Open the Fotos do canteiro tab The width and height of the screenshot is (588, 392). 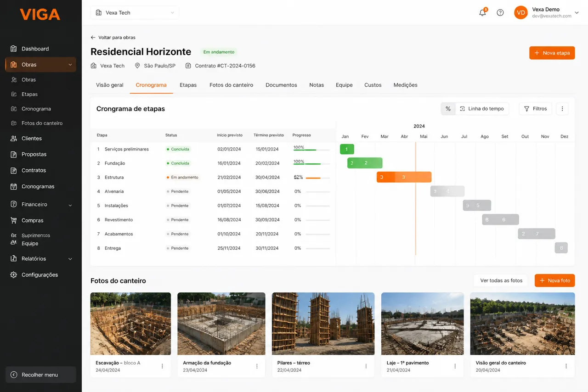(231, 85)
